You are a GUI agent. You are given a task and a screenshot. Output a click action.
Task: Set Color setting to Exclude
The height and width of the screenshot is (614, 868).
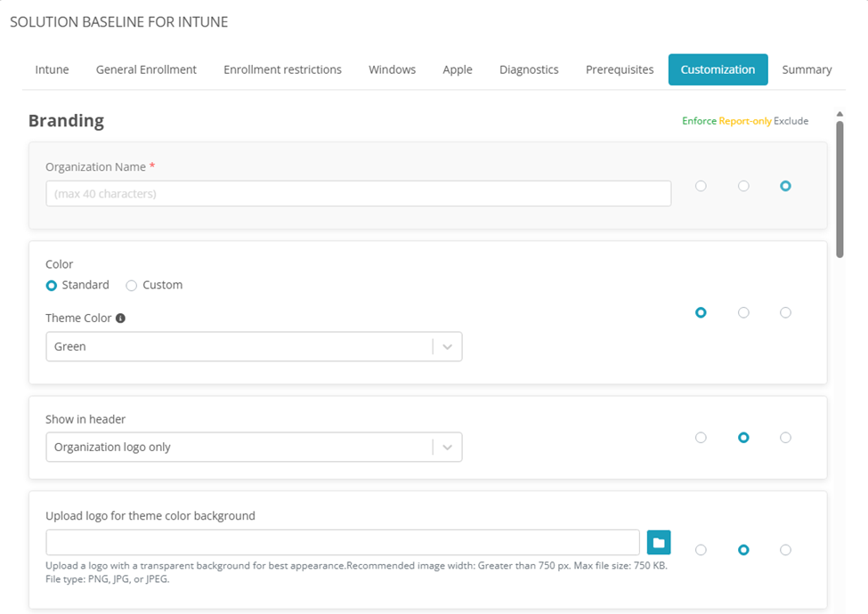[x=785, y=312]
